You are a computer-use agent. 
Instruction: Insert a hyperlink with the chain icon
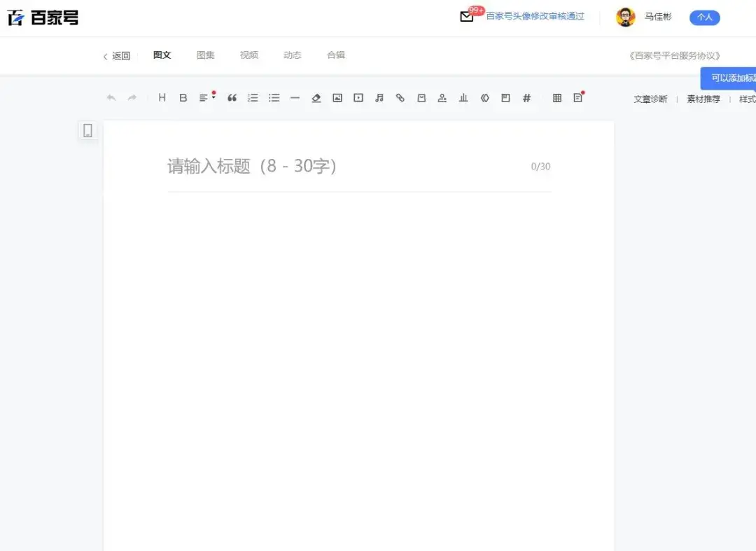(x=400, y=98)
